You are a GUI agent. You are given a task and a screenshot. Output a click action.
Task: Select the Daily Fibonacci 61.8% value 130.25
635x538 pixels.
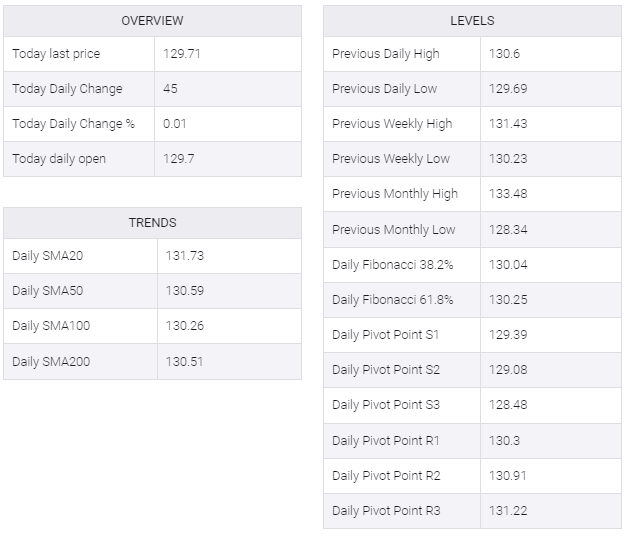click(x=508, y=300)
